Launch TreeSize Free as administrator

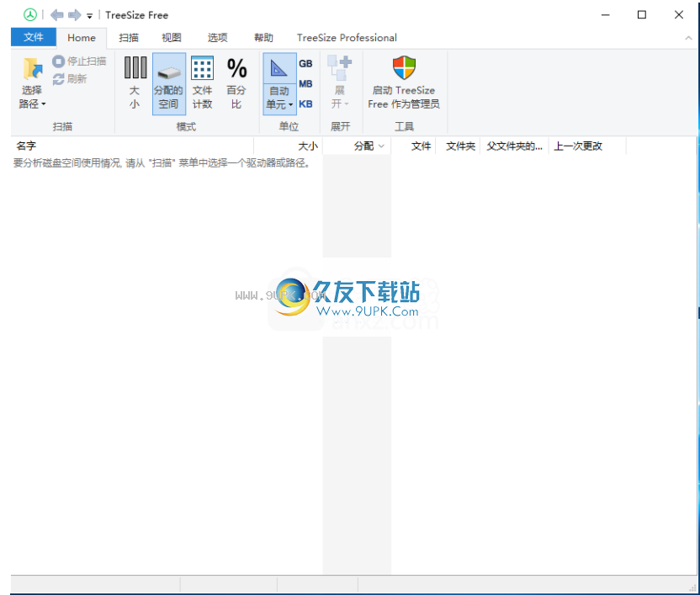pos(404,83)
